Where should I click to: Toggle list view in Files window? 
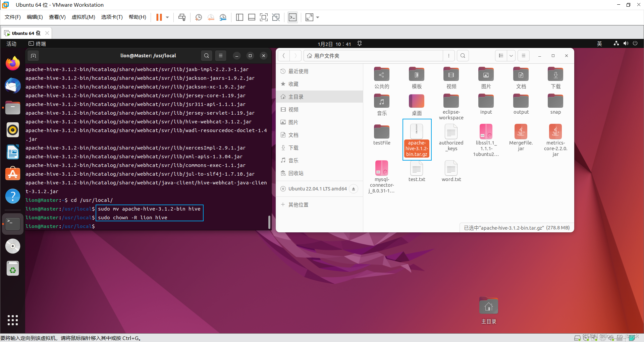point(501,56)
